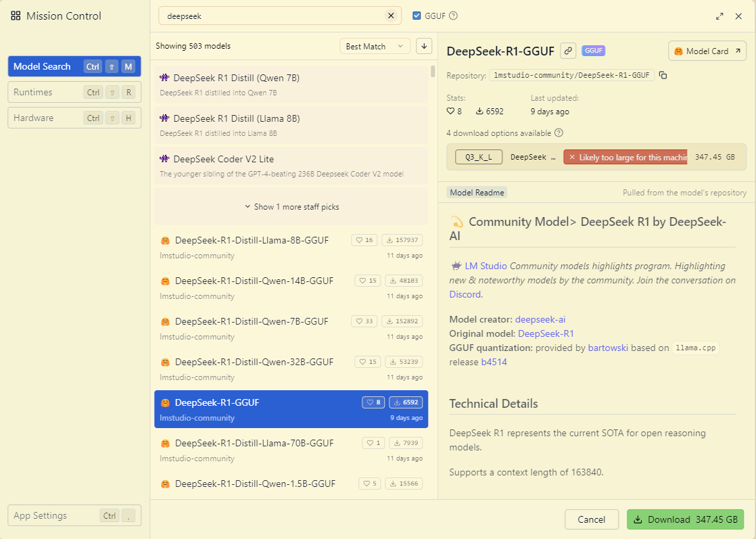This screenshot has height=539, width=756.
Task: Copy model link with chain icon
Action: coord(568,51)
